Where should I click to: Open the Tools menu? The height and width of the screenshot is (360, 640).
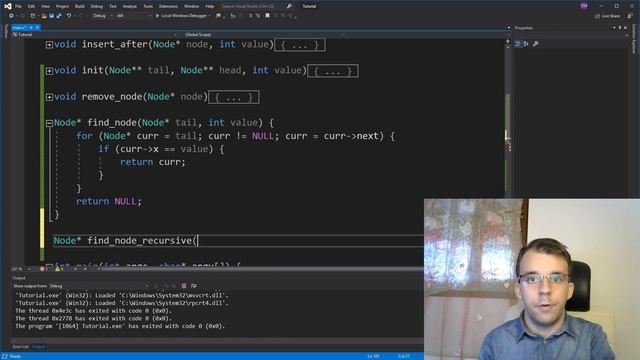148,7
